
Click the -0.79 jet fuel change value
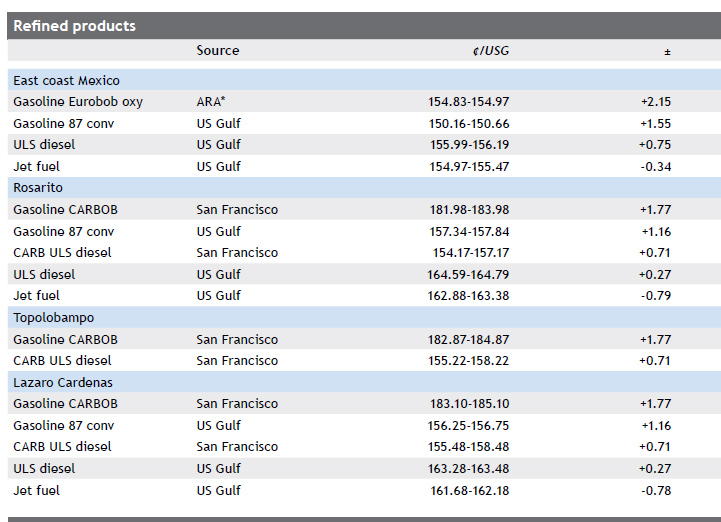tap(655, 296)
